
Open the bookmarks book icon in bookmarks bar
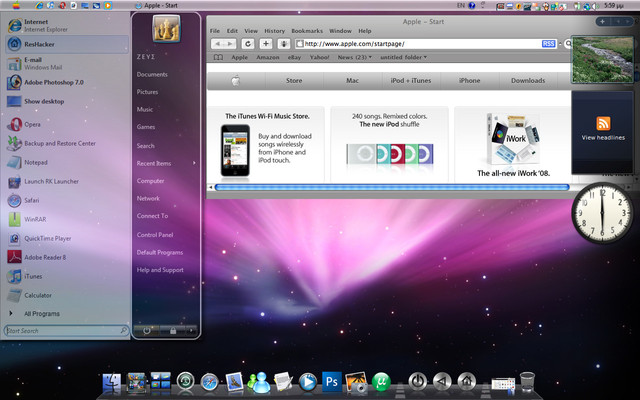coord(217,58)
